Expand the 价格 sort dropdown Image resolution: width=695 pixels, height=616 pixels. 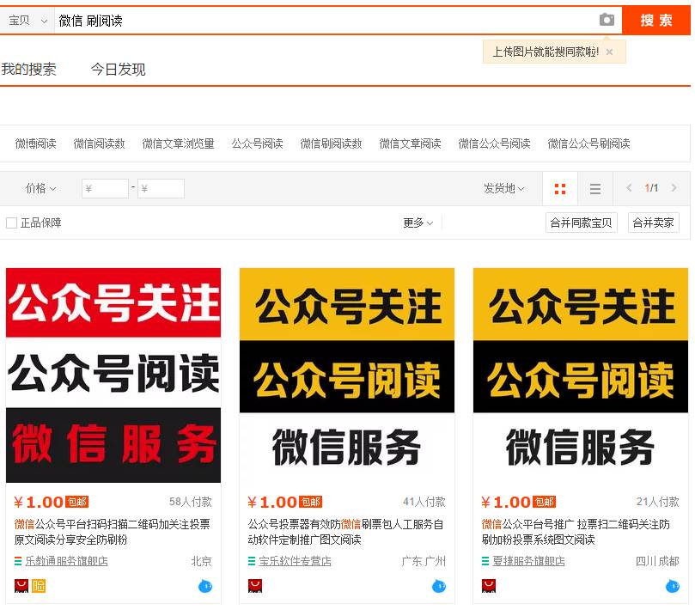40,189
